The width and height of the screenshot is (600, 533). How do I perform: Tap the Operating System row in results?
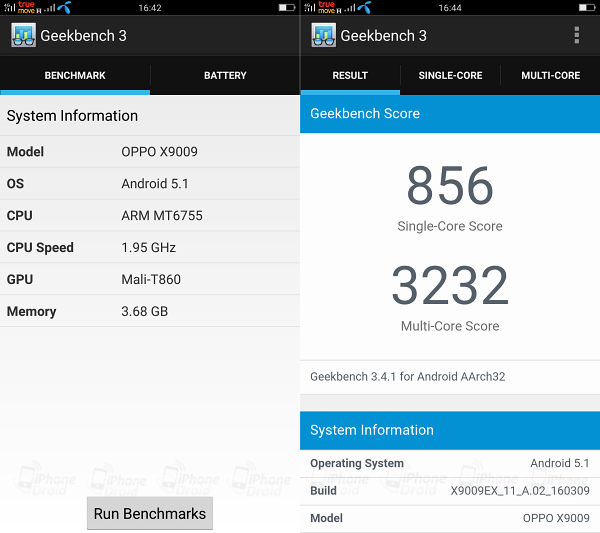(450, 463)
